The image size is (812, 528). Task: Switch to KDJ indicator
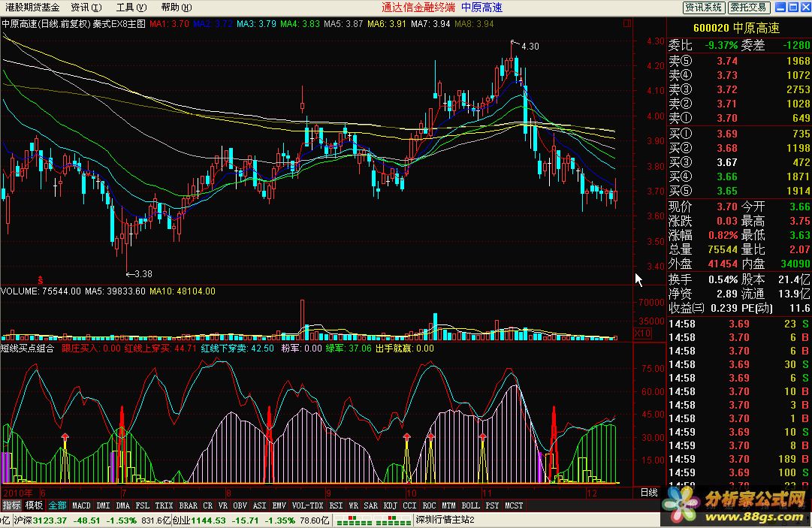coord(391,505)
